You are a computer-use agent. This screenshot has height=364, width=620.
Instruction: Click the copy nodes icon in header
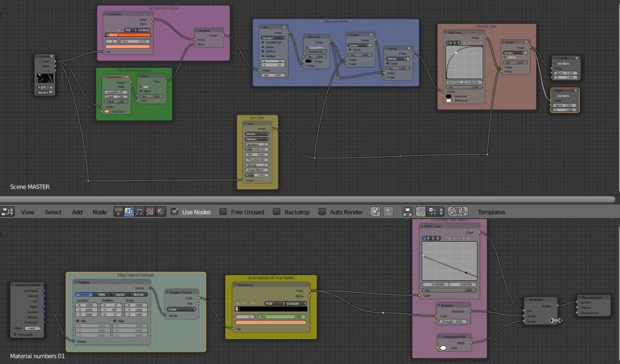[x=451, y=212]
